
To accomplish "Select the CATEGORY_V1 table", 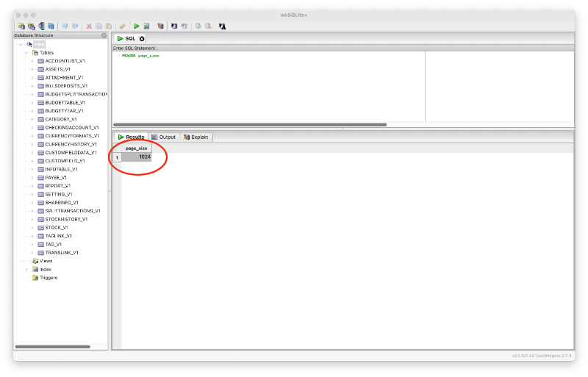I will [x=61, y=119].
